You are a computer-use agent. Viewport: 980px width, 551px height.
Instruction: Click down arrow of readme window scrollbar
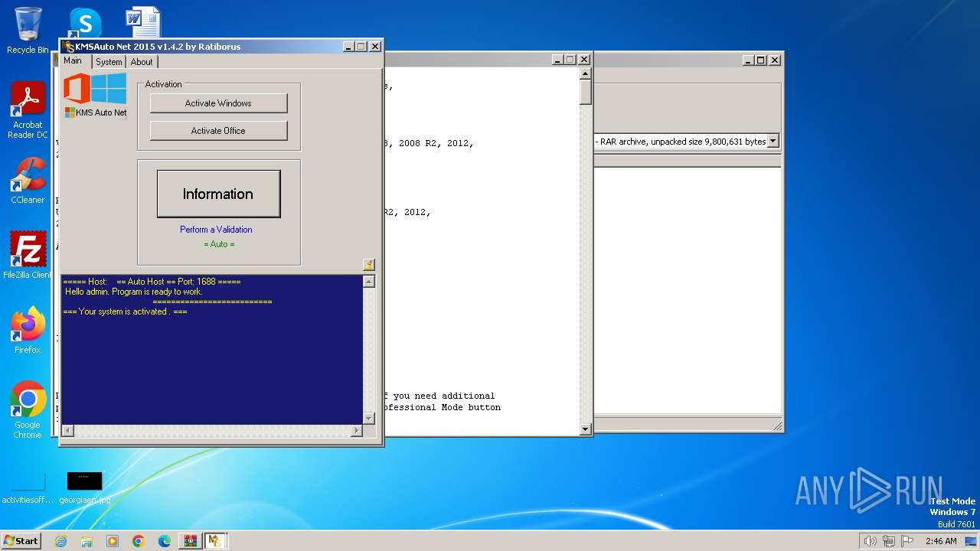pyautogui.click(x=586, y=429)
